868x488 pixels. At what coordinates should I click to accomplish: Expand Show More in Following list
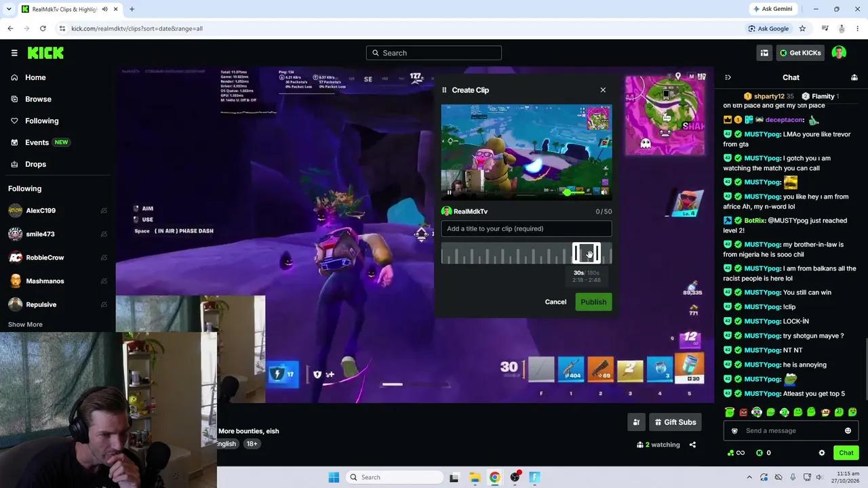coord(25,325)
